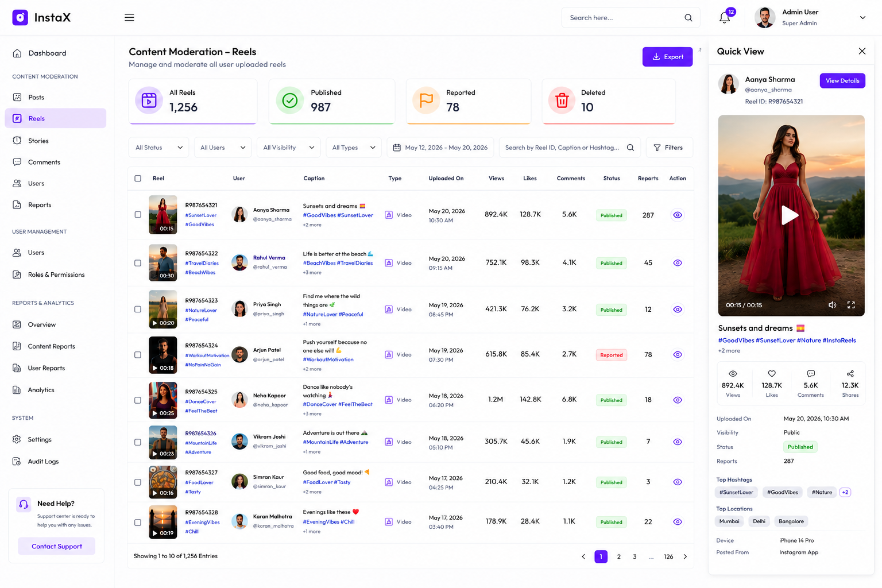Click the All Reels card icon
Viewport: 882px width, 588px height.
[x=149, y=100]
